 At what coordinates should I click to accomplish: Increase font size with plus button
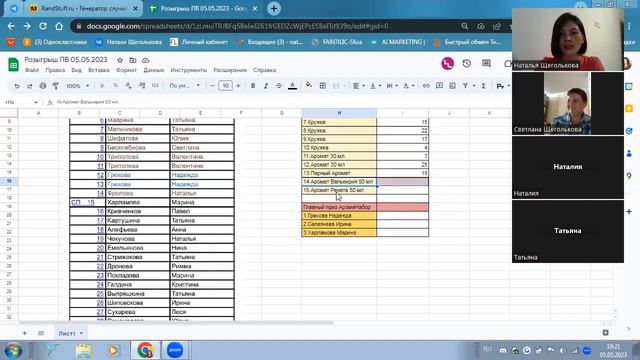[238, 86]
